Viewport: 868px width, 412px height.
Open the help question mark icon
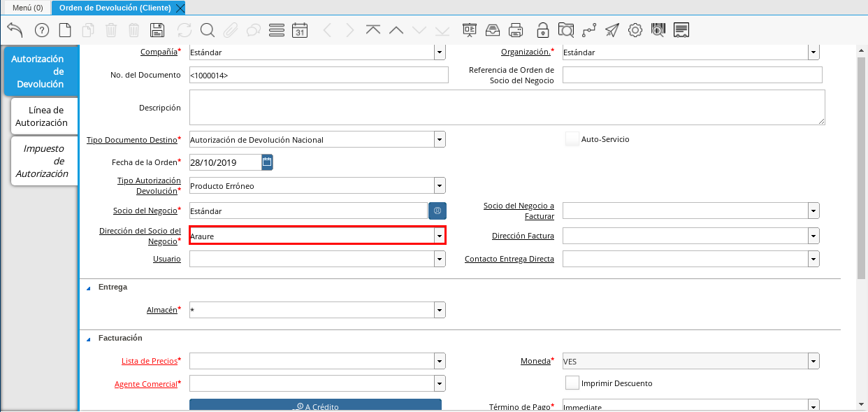point(42,30)
